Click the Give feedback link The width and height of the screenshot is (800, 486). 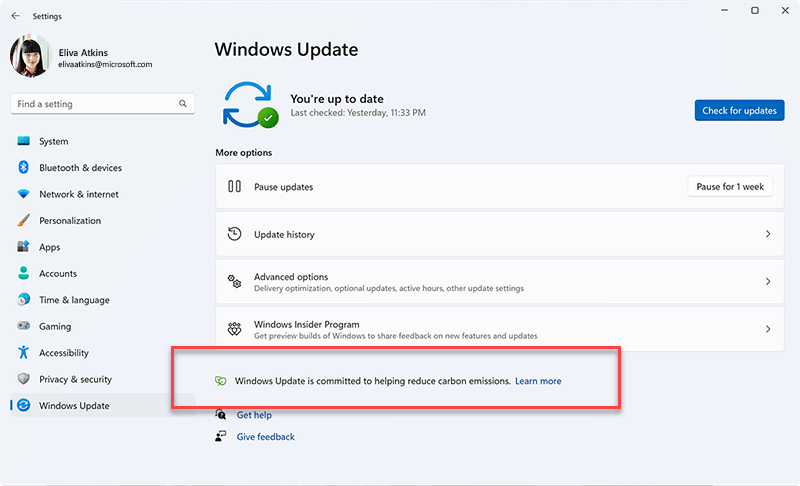coord(265,437)
